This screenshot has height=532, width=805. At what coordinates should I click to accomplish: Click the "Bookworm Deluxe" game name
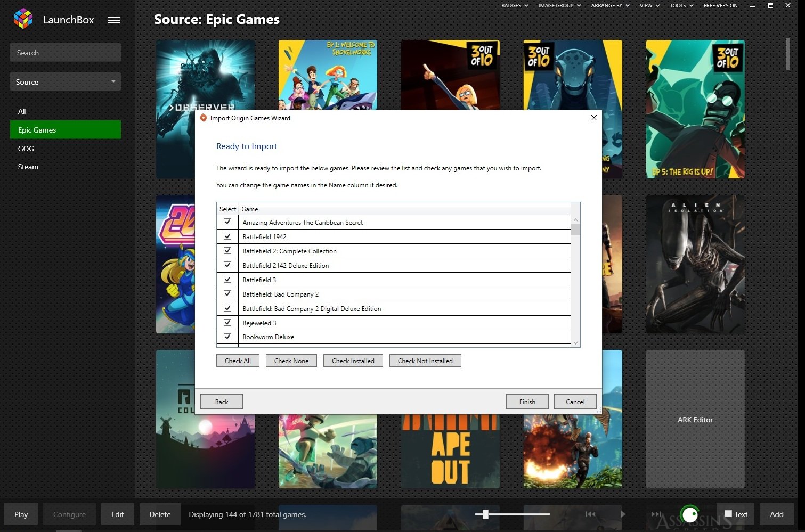pyautogui.click(x=269, y=337)
